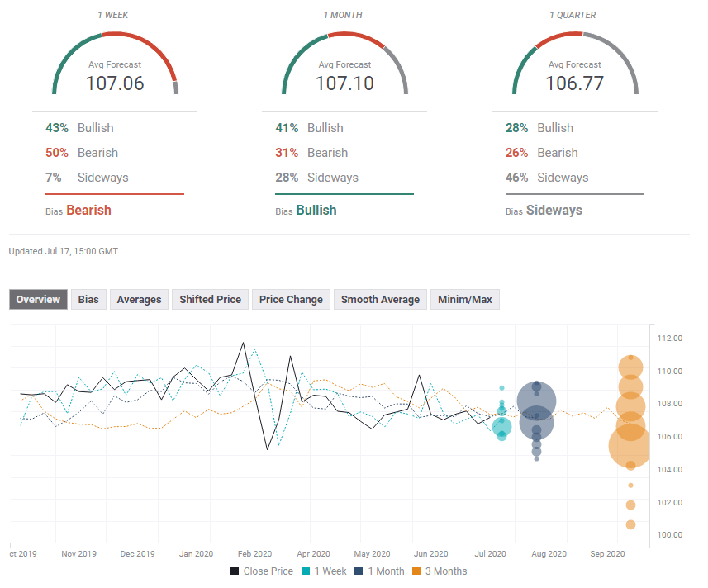The width and height of the screenshot is (708, 588).
Task: Toggle 1 Month series in chart legend
Action: pos(379,571)
